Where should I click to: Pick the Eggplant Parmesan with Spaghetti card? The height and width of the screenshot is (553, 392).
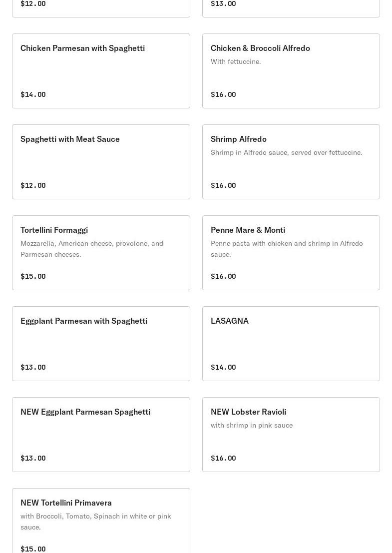click(x=84, y=321)
